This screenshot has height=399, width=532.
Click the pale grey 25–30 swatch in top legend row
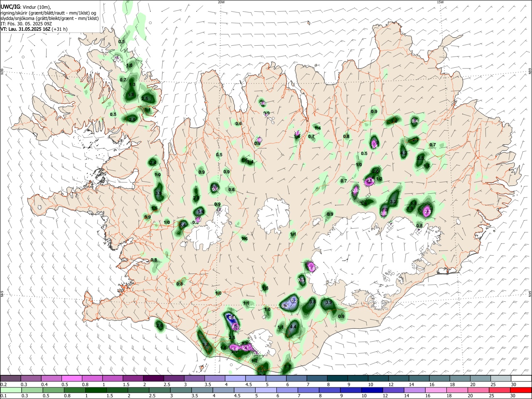[501, 378]
